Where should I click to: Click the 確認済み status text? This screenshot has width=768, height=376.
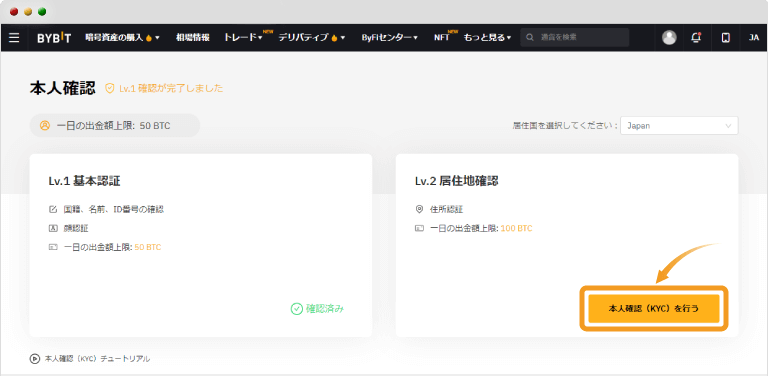coord(325,308)
